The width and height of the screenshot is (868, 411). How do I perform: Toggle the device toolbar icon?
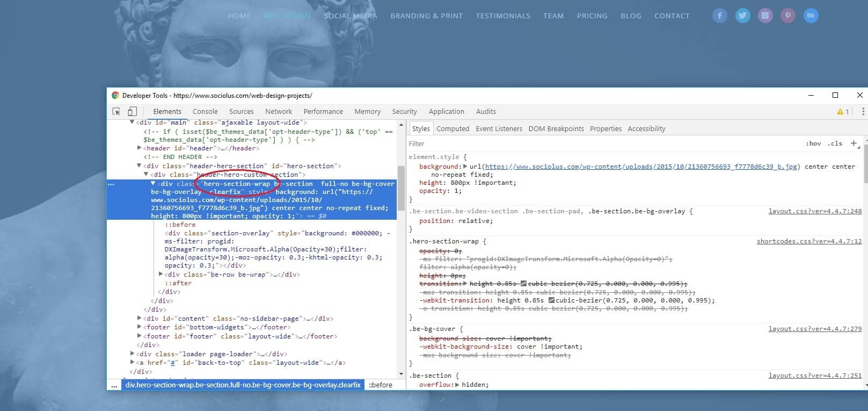[132, 111]
